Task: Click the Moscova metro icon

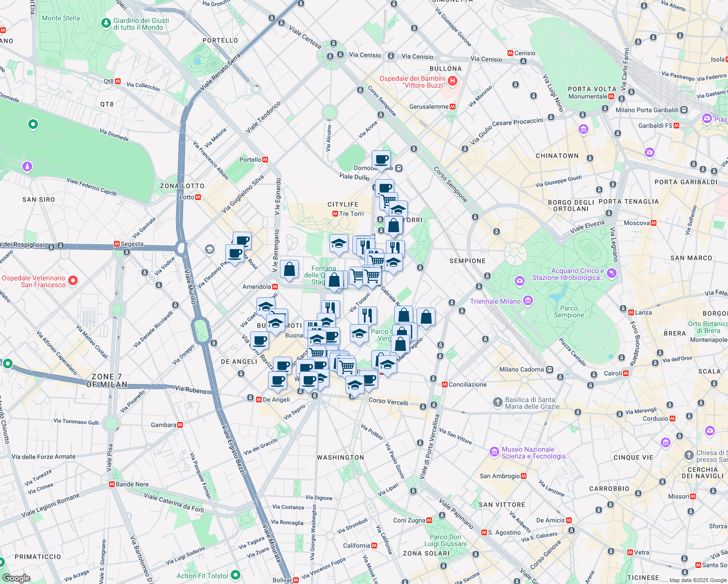Action: (654, 223)
